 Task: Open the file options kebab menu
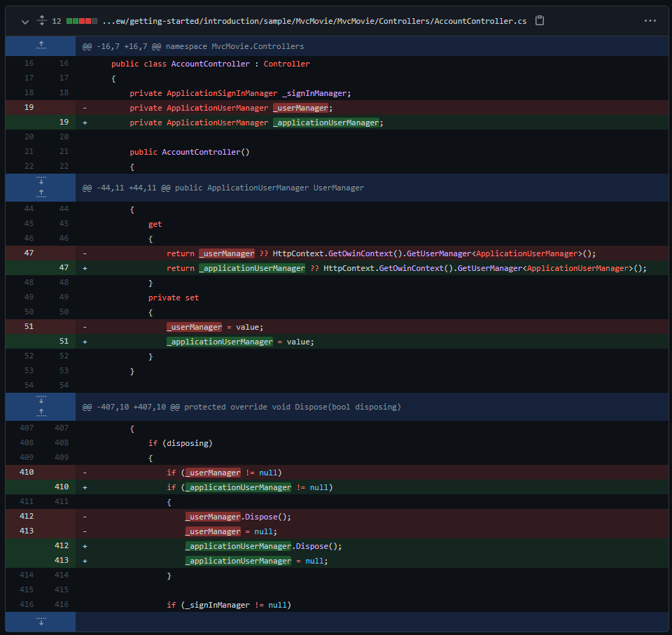[650, 20]
